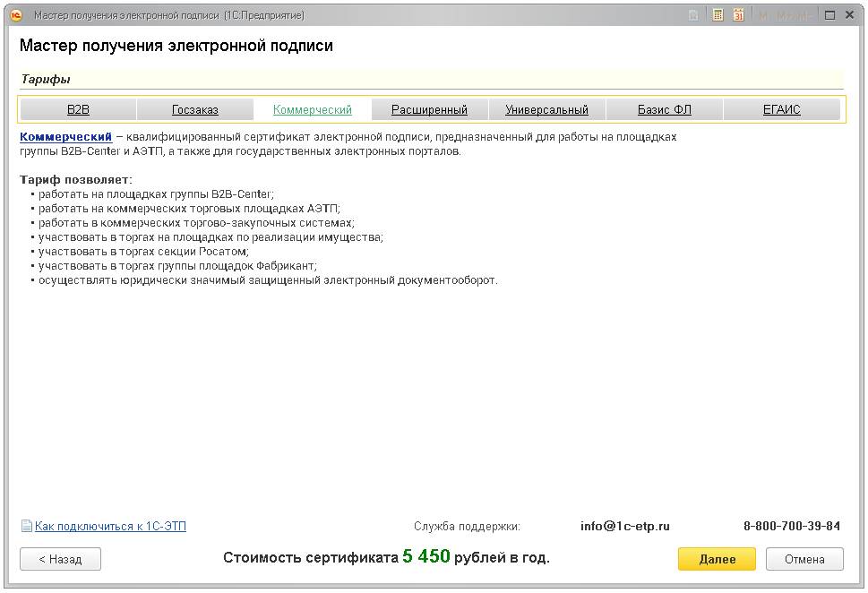Click bullet about реализации имущества
The image size is (868, 593).
pos(211,237)
